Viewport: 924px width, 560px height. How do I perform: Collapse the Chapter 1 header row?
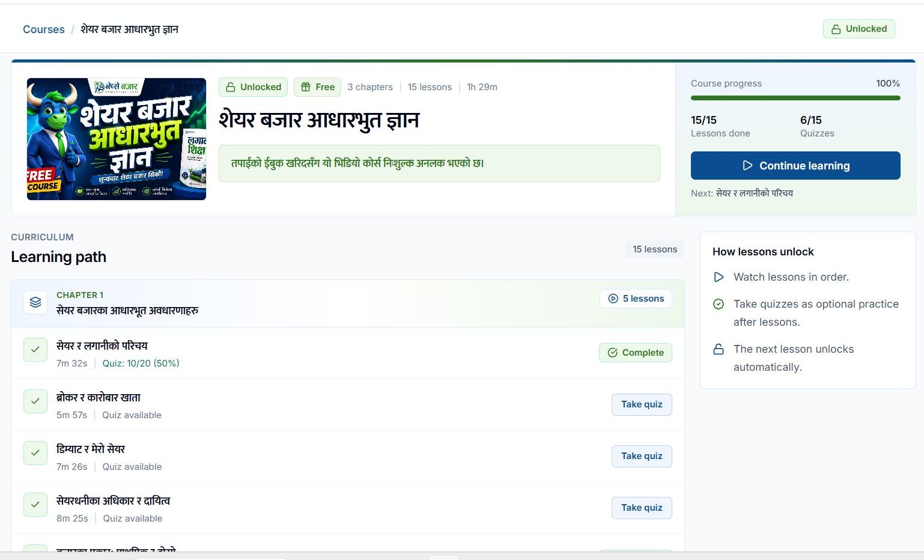[x=348, y=303]
